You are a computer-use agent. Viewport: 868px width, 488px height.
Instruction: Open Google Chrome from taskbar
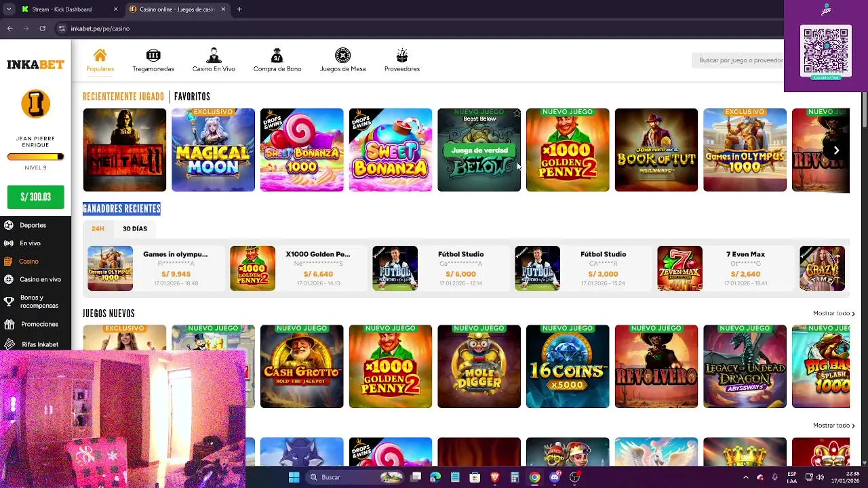pos(535,477)
